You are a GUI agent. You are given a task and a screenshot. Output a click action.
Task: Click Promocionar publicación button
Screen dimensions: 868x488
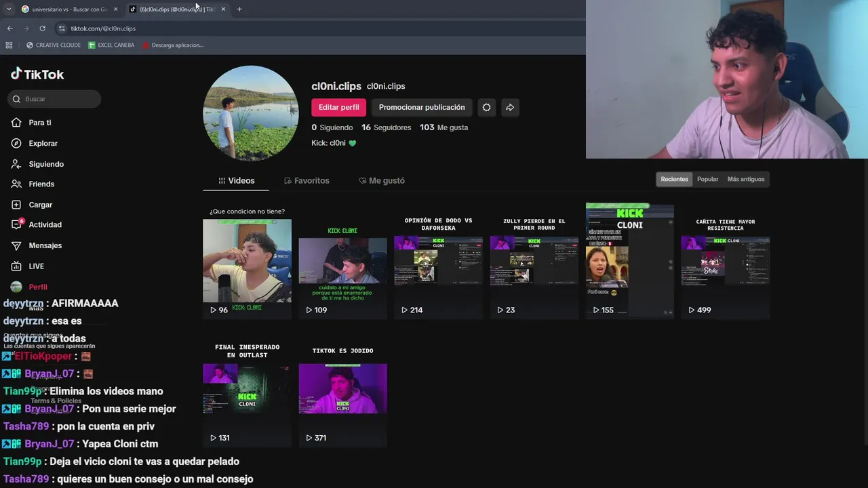click(x=422, y=107)
